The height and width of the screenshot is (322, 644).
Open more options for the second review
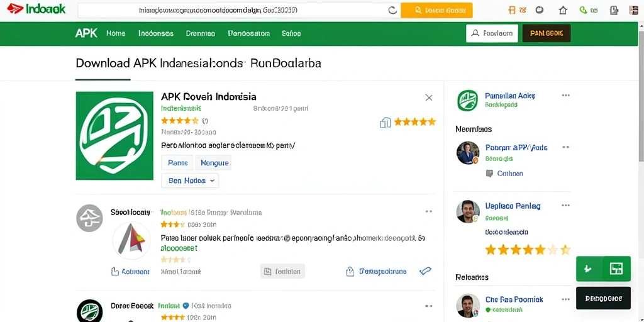click(x=429, y=306)
